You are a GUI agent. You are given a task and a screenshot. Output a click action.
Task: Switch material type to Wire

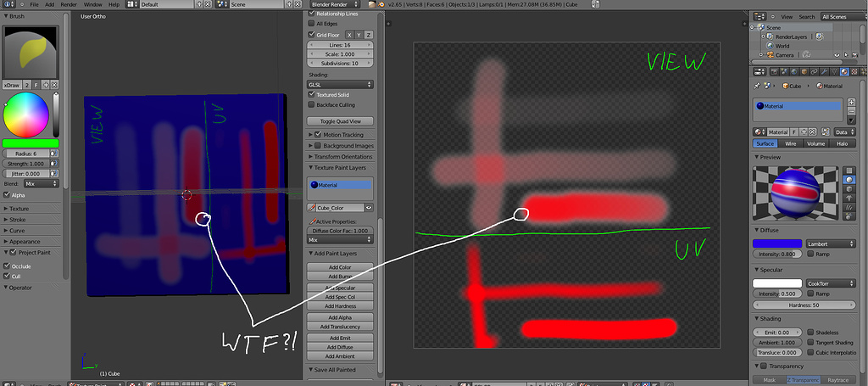pyautogui.click(x=791, y=143)
